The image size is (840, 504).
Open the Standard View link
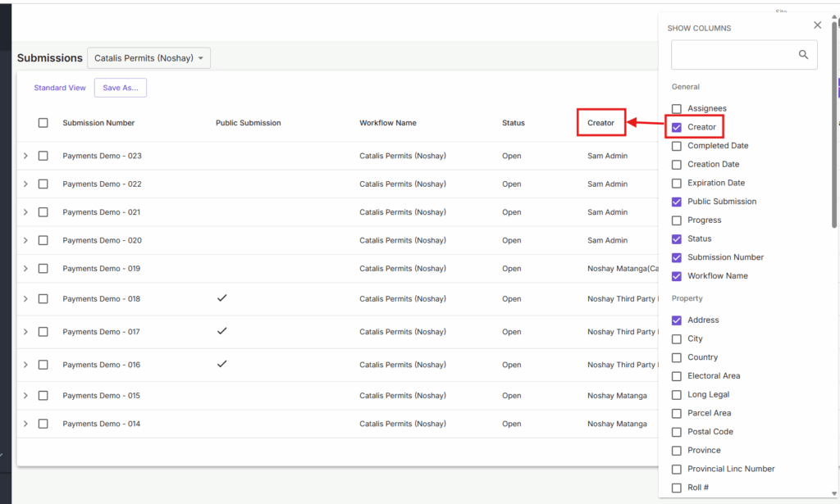coord(60,88)
